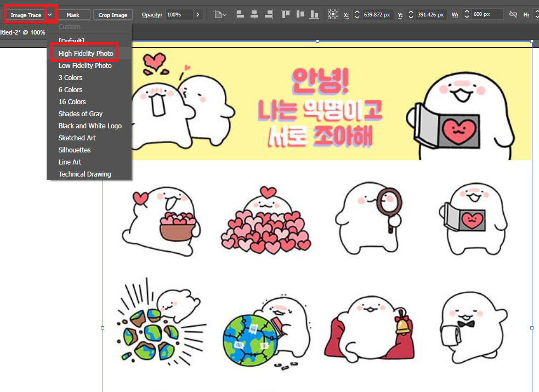Click the character with red sack and bell
539x392 pixels.
370,329
